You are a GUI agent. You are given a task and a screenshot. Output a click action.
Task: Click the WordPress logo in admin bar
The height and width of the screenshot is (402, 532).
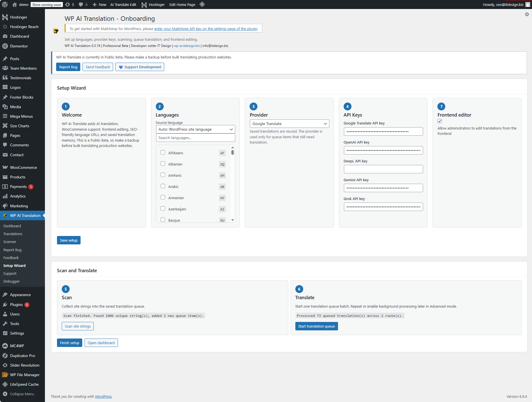[x=5, y=4]
